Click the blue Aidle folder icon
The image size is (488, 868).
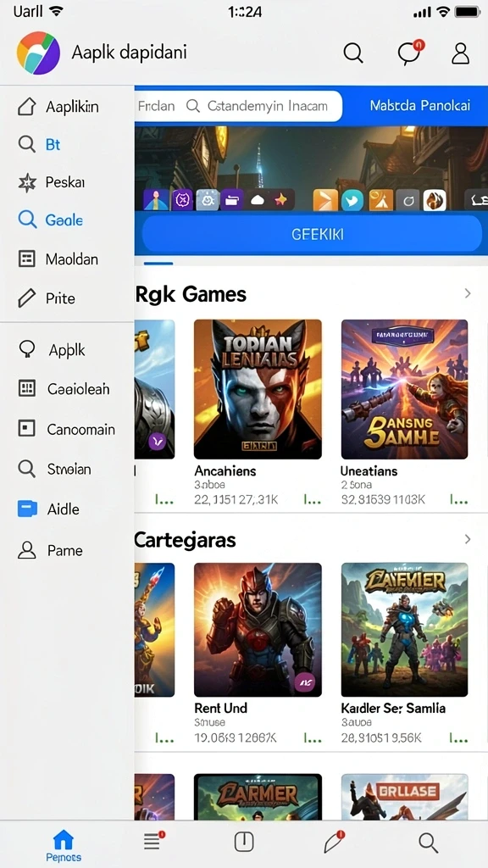pos(27,509)
